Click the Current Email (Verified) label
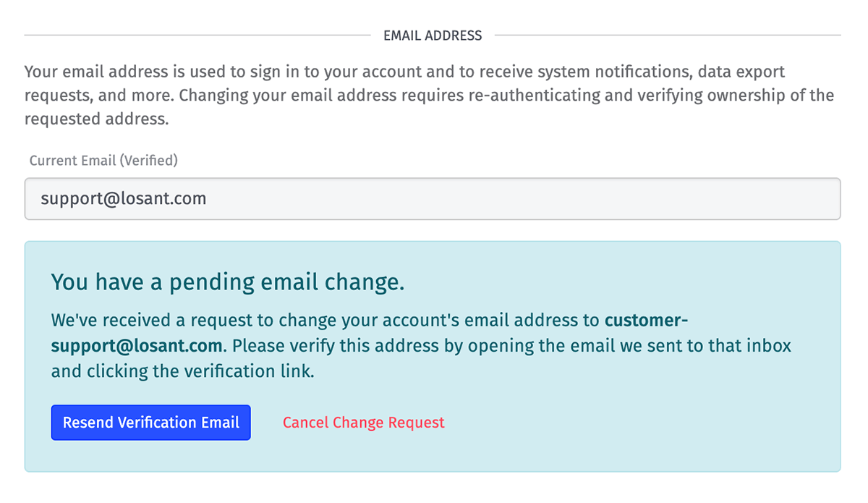868x503 pixels. [x=103, y=161]
